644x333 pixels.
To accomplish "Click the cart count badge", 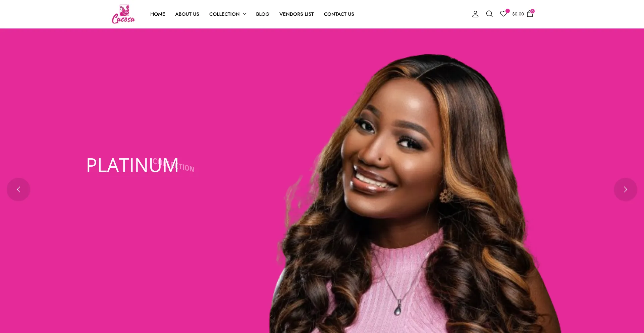I will pos(532,11).
